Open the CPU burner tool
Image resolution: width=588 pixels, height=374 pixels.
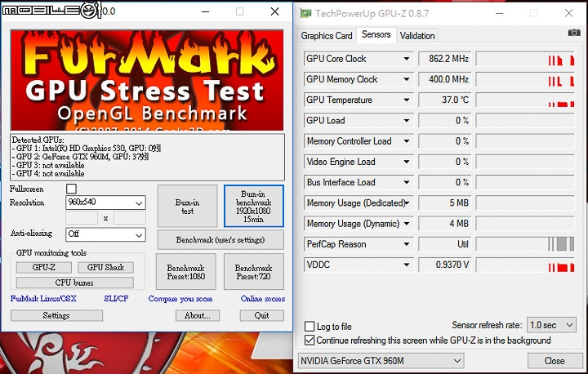pyautogui.click(x=74, y=283)
